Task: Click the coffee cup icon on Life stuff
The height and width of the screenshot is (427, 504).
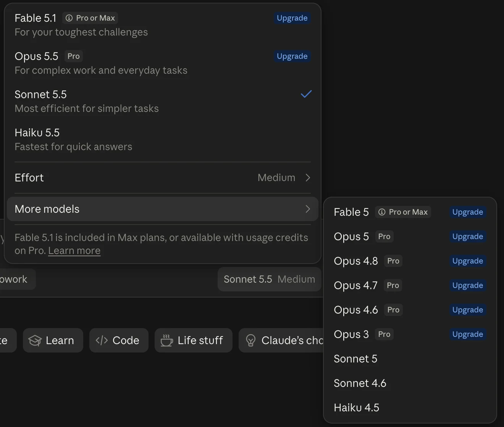Action: [166, 340]
